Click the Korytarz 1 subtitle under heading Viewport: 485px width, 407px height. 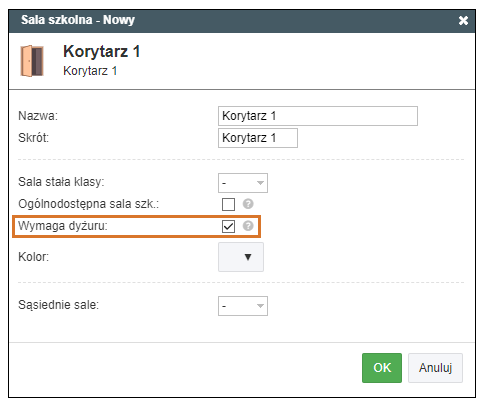click(90, 71)
